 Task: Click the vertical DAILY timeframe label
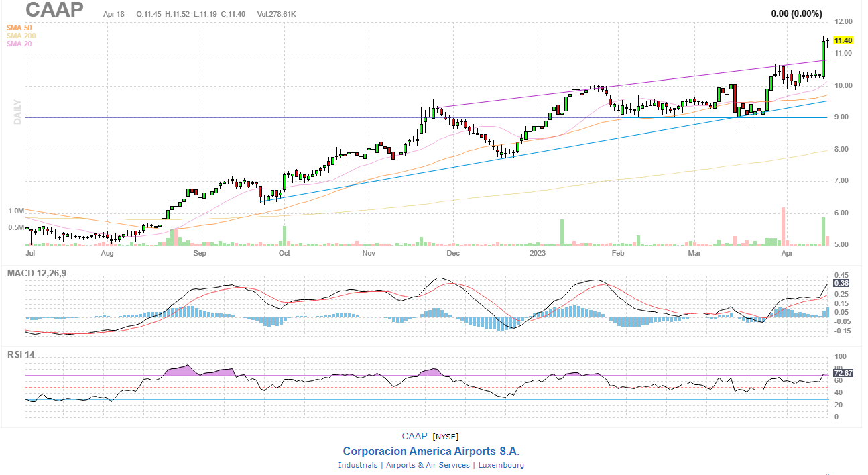click(x=17, y=112)
